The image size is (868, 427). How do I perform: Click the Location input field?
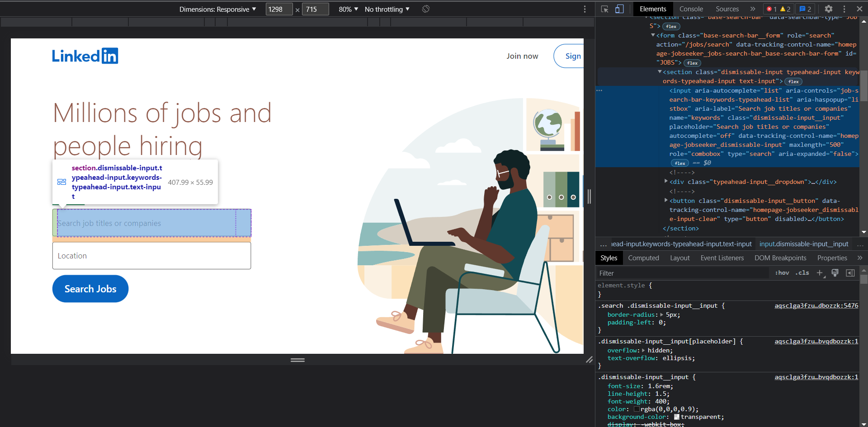click(151, 255)
